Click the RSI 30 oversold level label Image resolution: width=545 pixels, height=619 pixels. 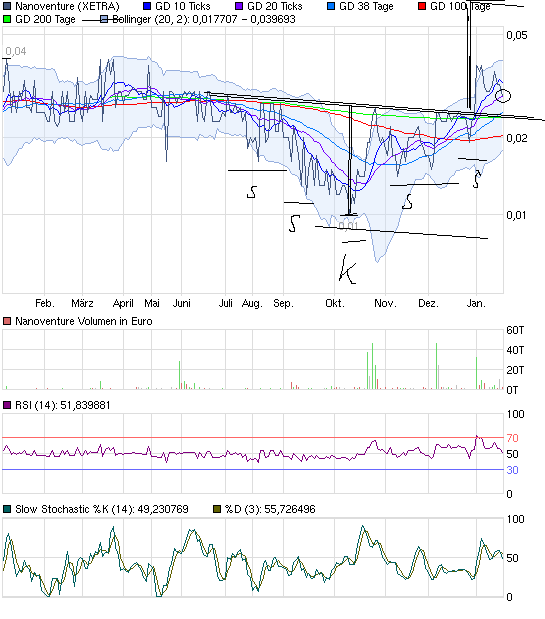[512, 470]
